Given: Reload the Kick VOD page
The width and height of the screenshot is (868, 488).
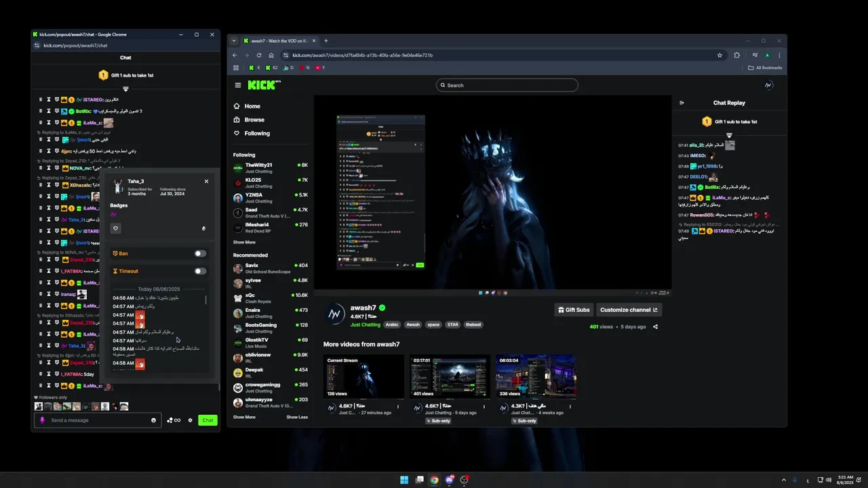Looking at the screenshot, I should [258, 55].
